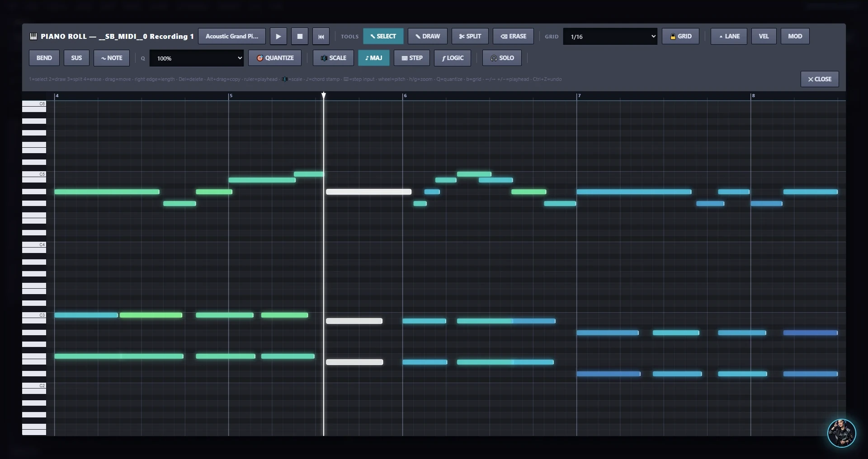Activate the Erase tool

[513, 36]
